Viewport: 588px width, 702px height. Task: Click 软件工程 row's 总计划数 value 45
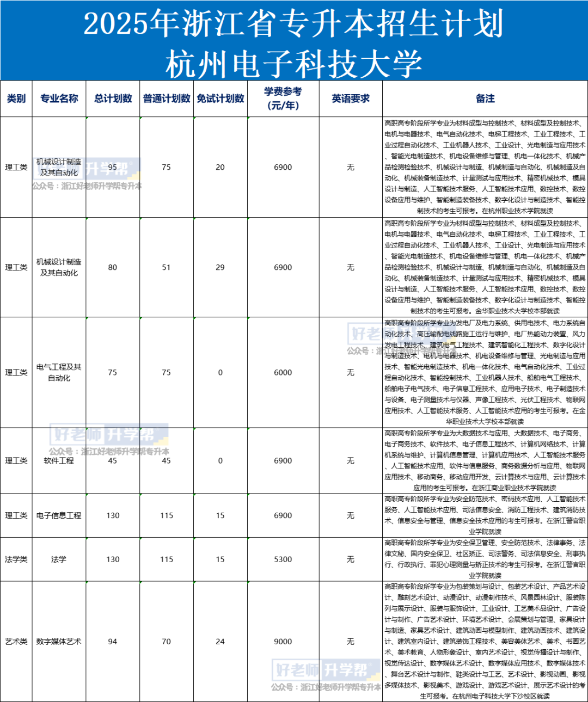tap(113, 460)
